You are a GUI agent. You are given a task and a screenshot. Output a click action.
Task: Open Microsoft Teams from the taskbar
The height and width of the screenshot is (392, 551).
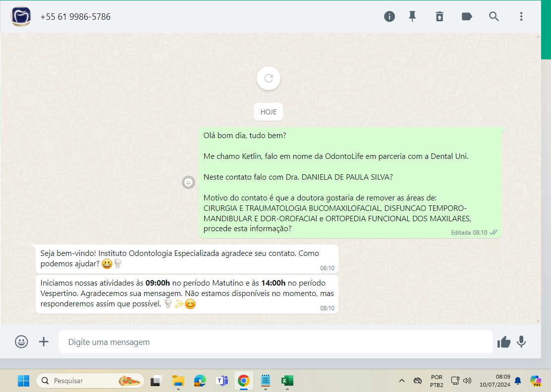[x=221, y=381]
